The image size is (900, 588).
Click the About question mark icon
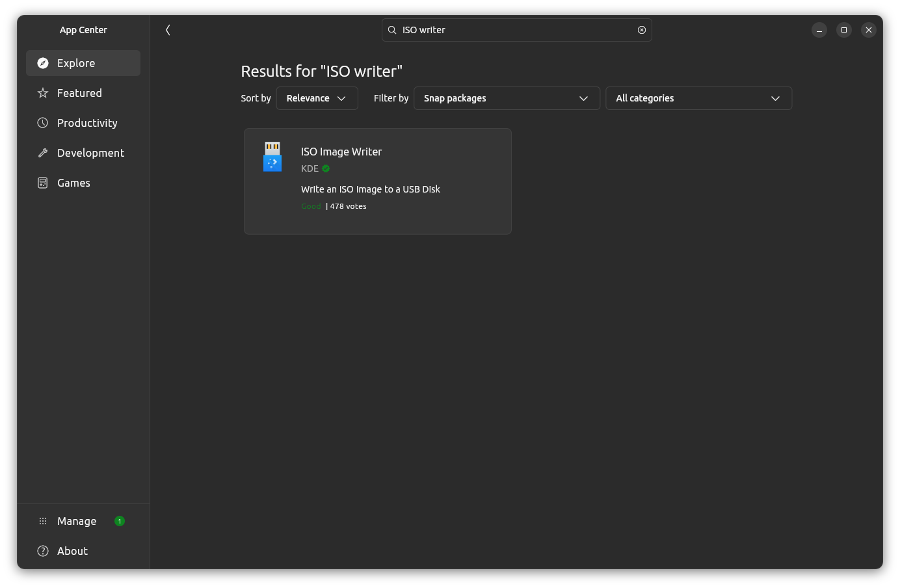[x=43, y=551]
